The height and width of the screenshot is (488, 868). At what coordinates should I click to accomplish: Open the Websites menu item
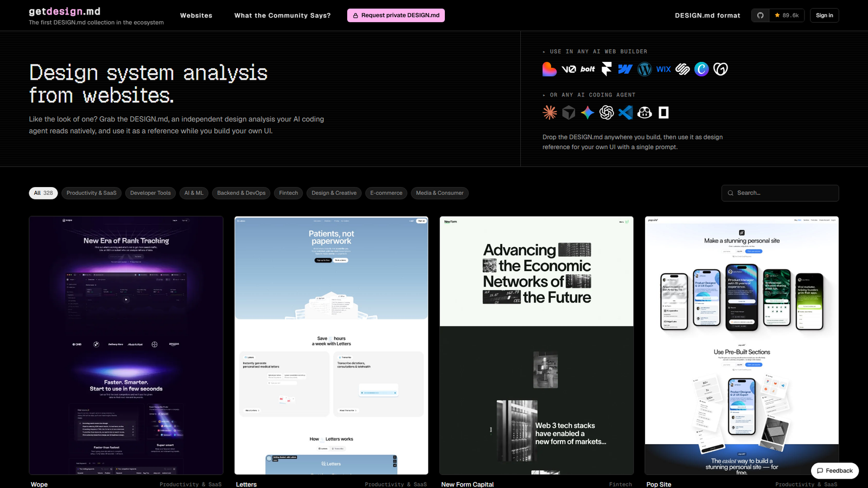(196, 15)
